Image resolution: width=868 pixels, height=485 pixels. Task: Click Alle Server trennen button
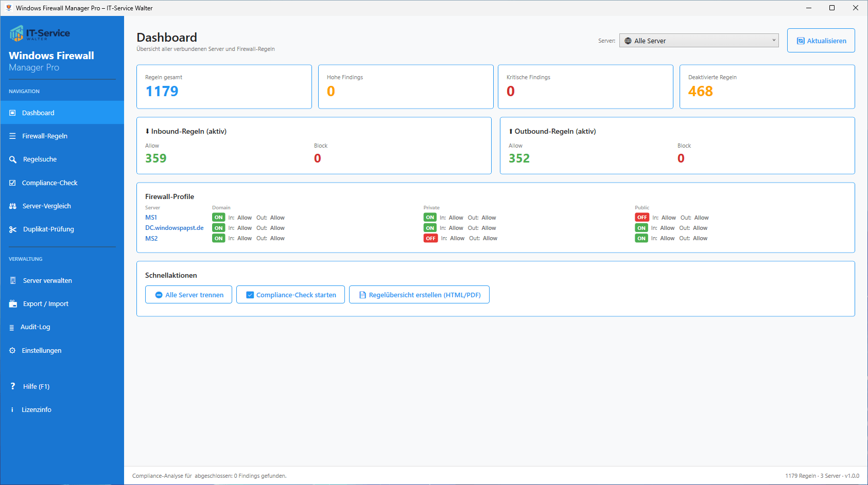pyautogui.click(x=188, y=295)
